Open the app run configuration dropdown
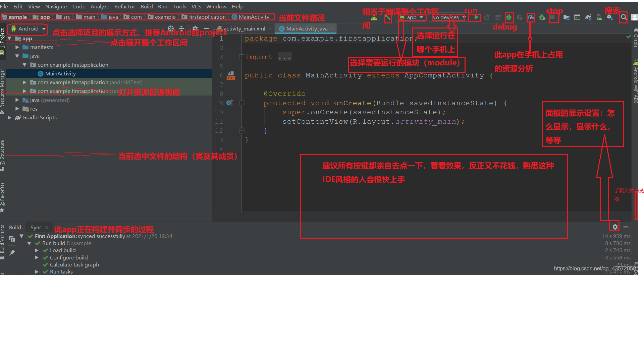 [x=412, y=17]
